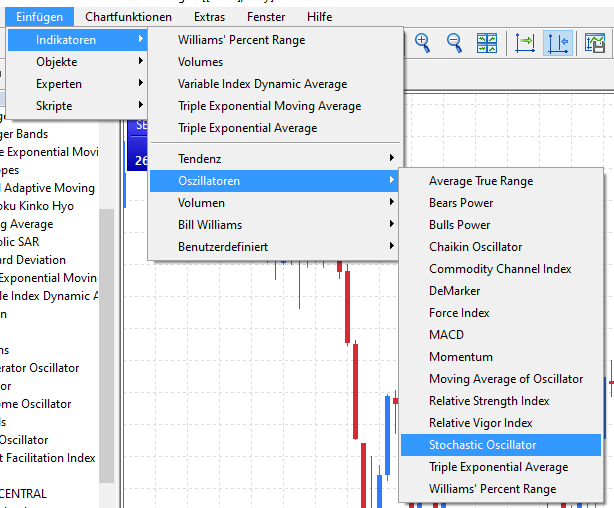Select 'CENTRAL' item in navigator
This screenshot has height=508, width=614.
(x=23, y=494)
